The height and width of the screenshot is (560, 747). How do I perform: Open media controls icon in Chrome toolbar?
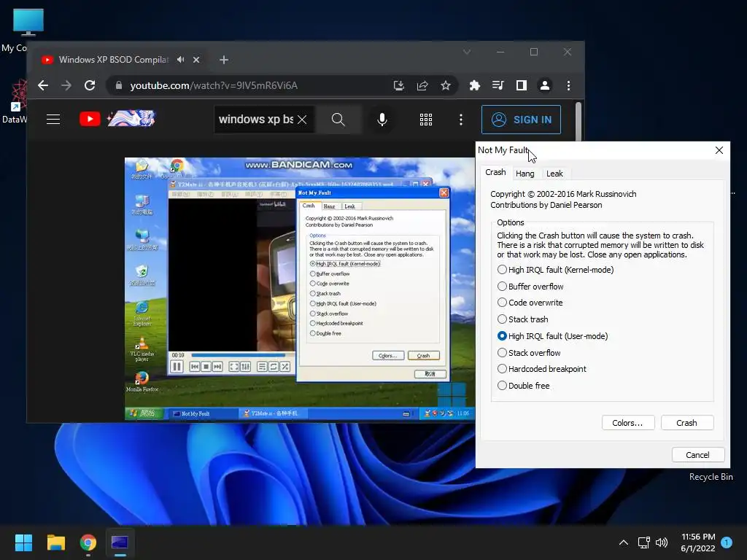tap(498, 85)
